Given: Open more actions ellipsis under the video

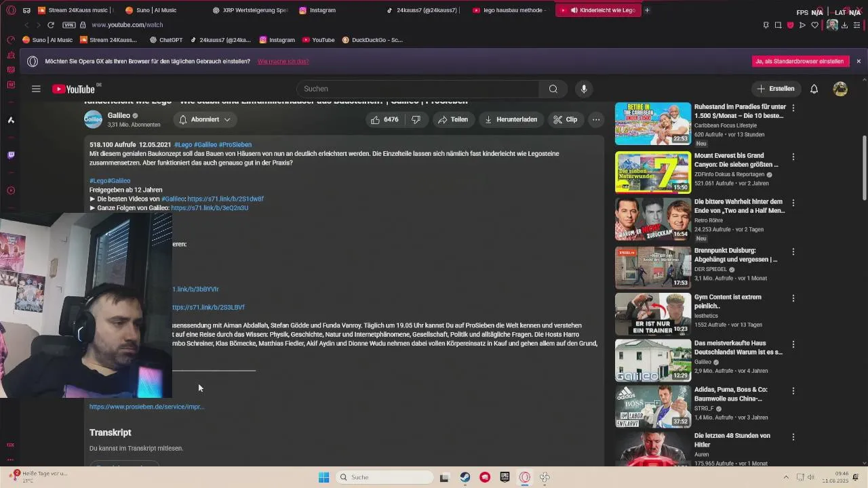Looking at the screenshot, I should click(x=596, y=119).
